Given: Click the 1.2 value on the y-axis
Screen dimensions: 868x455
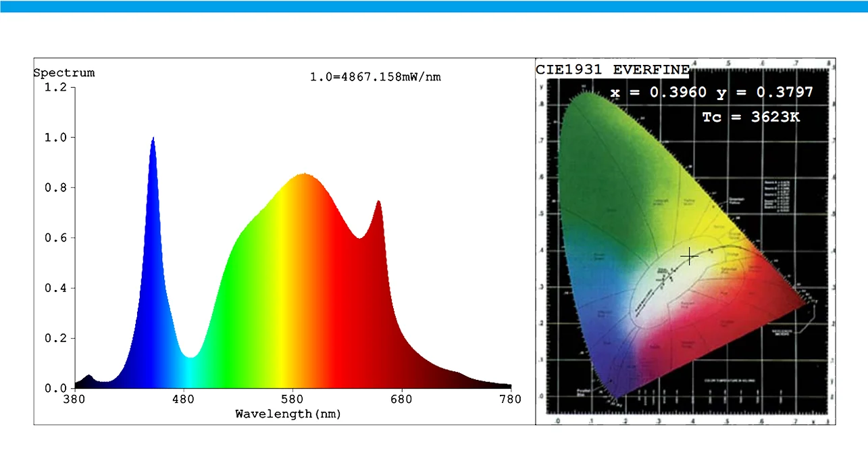Looking at the screenshot, I should (55, 88).
